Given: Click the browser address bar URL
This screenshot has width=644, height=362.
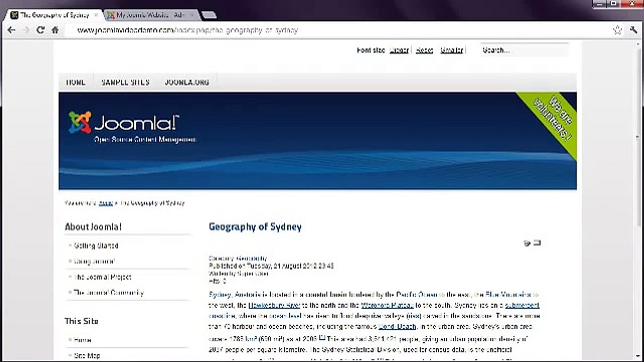Looking at the screenshot, I should 188,30.
